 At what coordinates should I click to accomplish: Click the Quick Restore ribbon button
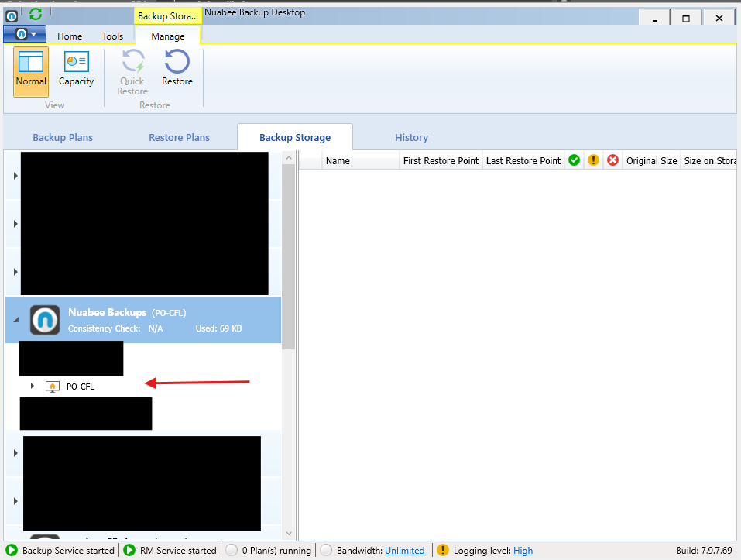tap(132, 71)
